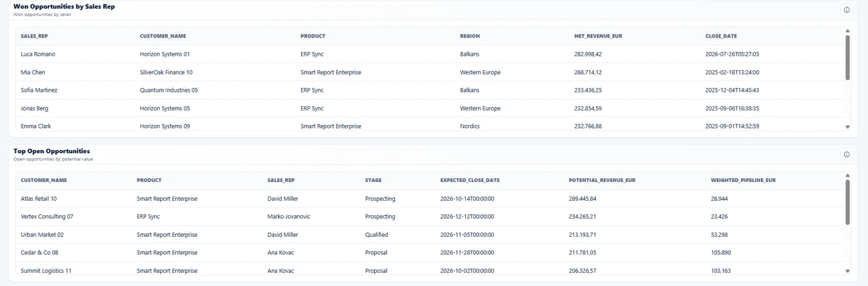Click customer Horizon Systems 01

[165, 54]
